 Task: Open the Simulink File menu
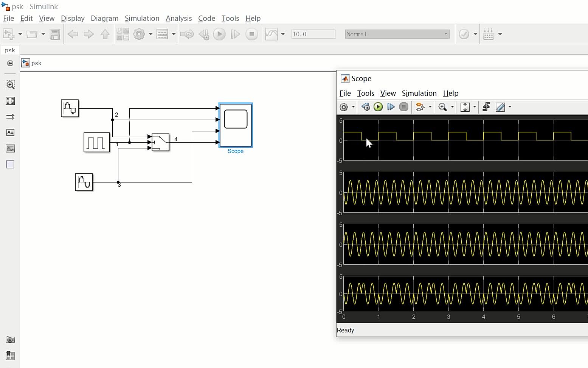coord(8,18)
